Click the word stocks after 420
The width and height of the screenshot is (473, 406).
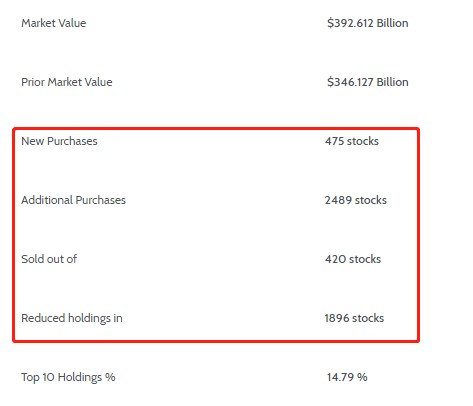(x=365, y=259)
